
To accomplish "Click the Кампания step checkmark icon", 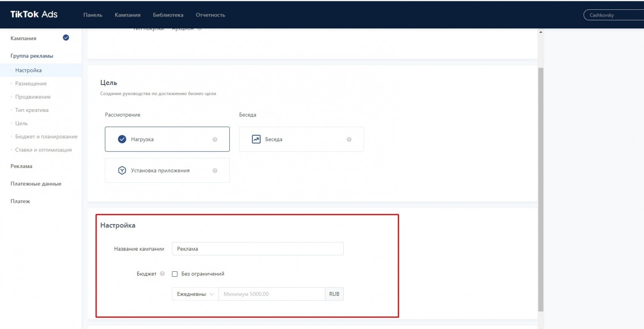I will [x=66, y=38].
